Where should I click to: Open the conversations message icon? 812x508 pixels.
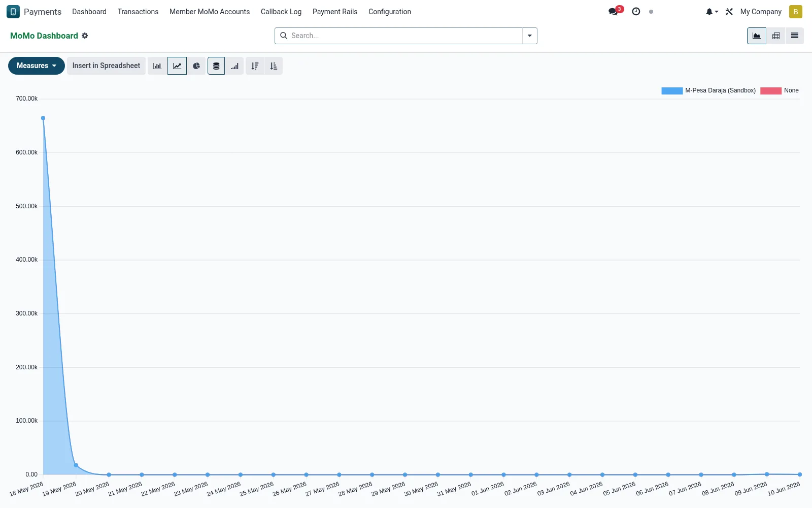point(614,12)
